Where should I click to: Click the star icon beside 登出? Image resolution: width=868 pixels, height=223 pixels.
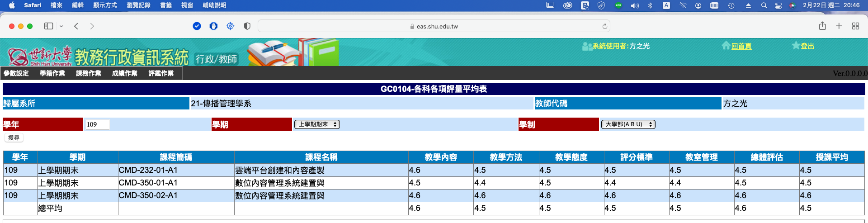click(796, 46)
